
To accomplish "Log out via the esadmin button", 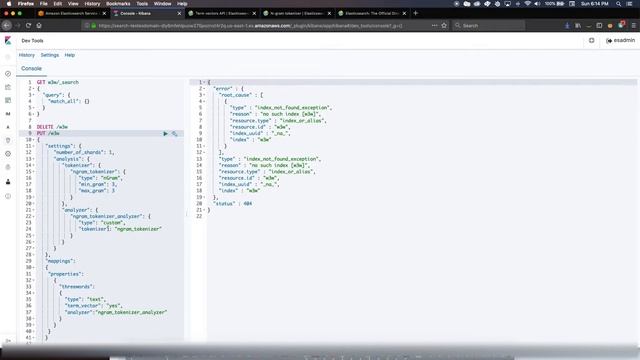I will pos(620,40).
